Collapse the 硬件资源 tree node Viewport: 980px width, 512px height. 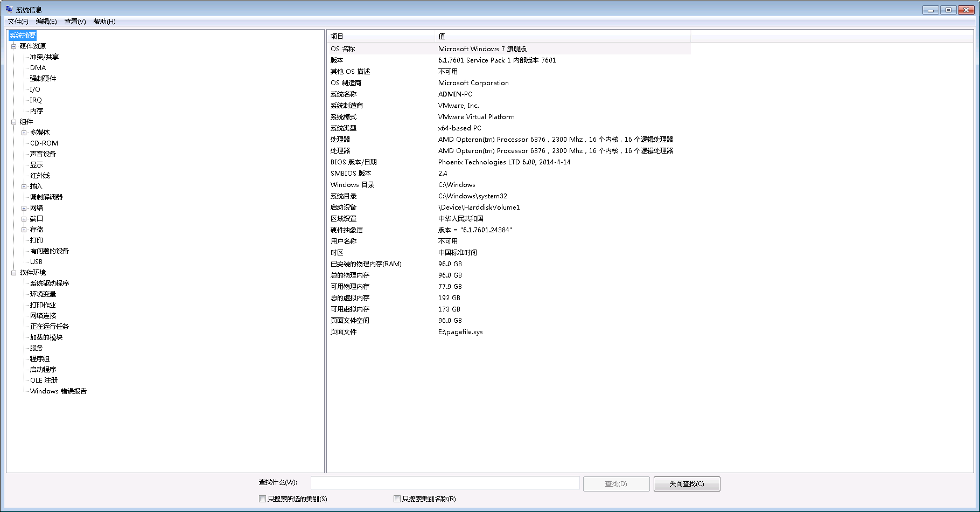tap(14, 46)
